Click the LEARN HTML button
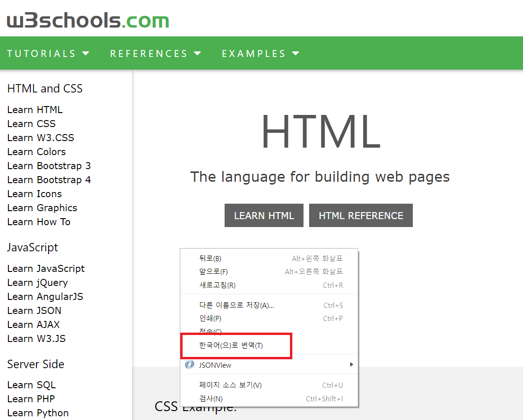Viewport: 523px width, 420px height. pos(264,215)
